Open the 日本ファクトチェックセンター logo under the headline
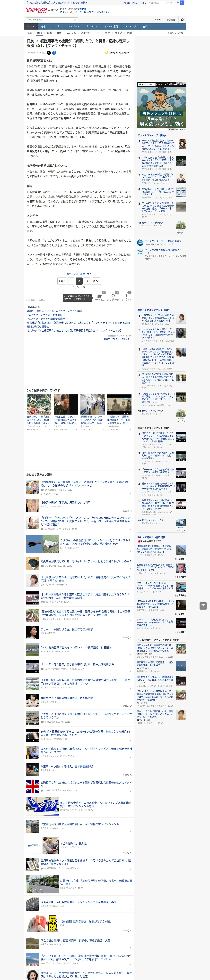This screenshot has height=980, width=210. tap(118, 53)
